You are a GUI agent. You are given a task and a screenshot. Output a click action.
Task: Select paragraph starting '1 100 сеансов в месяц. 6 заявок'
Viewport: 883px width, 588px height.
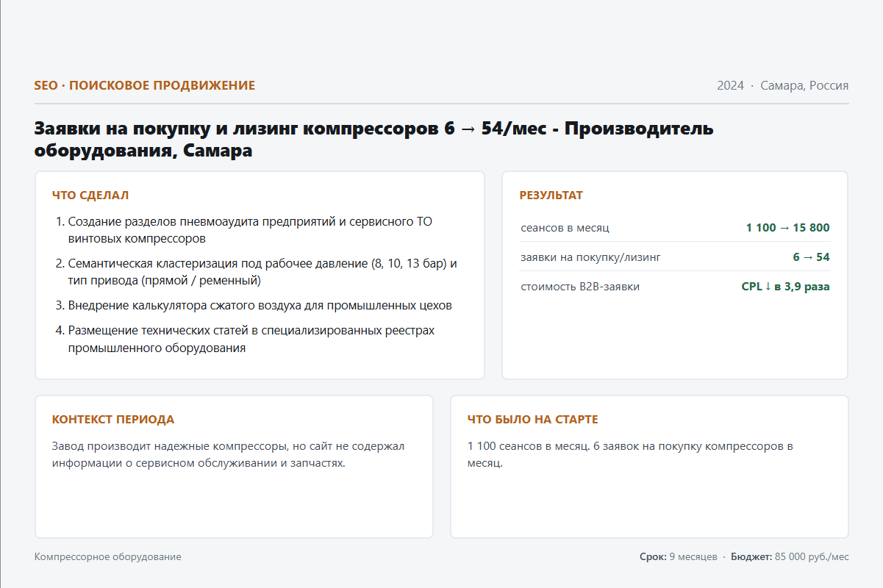click(x=631, y=455)
